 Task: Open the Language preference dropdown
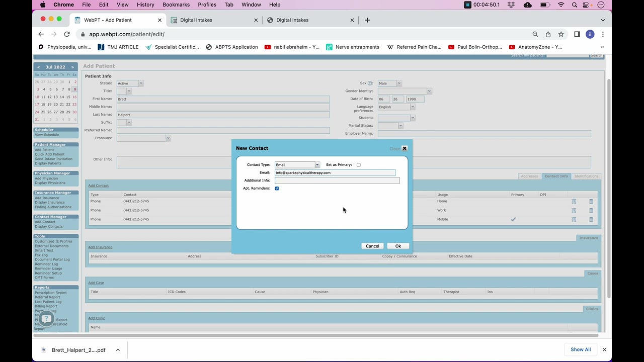[396, 107]
